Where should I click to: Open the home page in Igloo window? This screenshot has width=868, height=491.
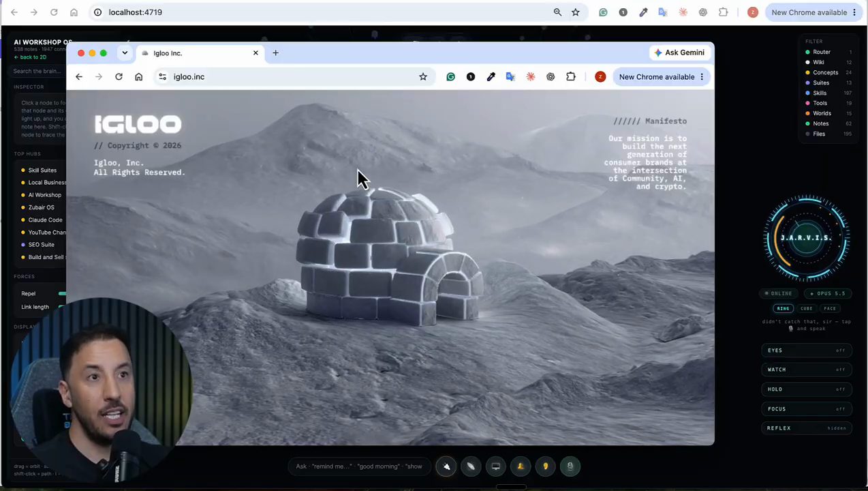coord(139,77)
